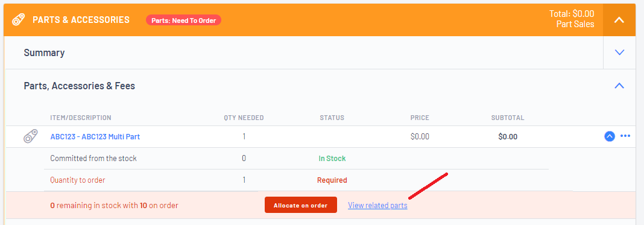Open the View related parts link
Viewport: 644px width, 225px height.
click(377, 205)
